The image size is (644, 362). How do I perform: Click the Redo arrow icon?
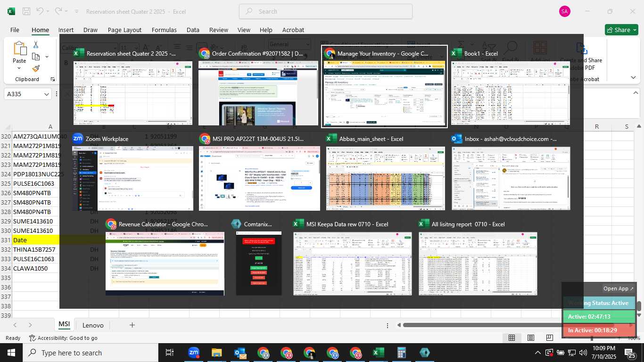point(58,11)
